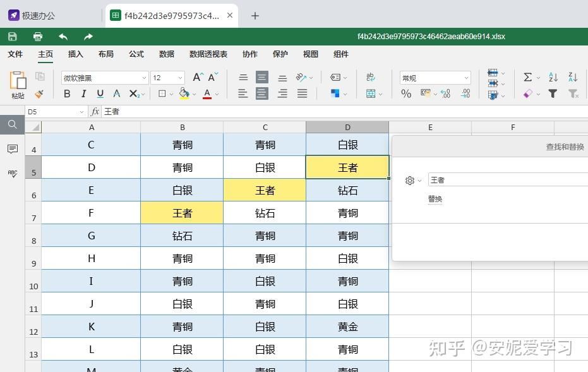Switch to the 数据透视表 tab

(208, 54)
